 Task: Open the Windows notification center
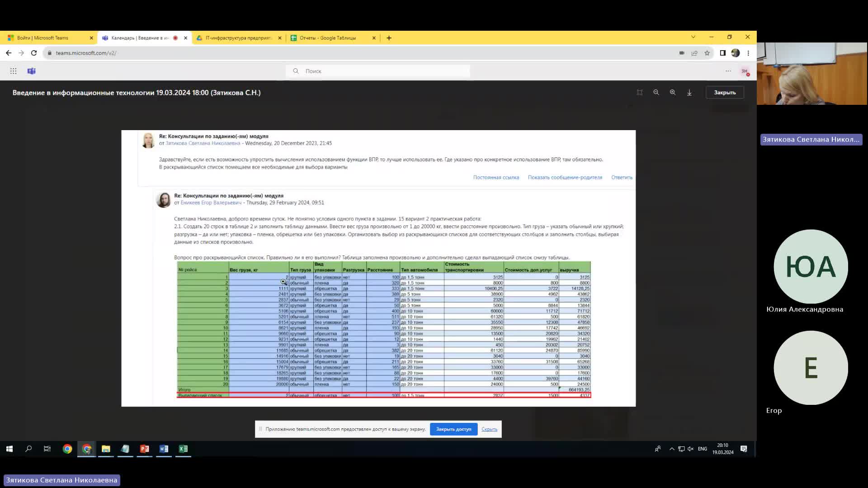(744, 449)
